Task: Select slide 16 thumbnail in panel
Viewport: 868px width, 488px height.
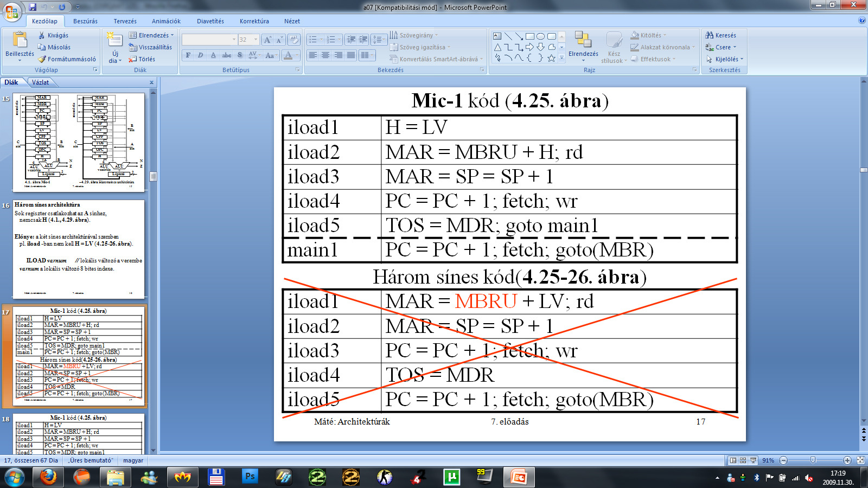Action: pos(79,249)
